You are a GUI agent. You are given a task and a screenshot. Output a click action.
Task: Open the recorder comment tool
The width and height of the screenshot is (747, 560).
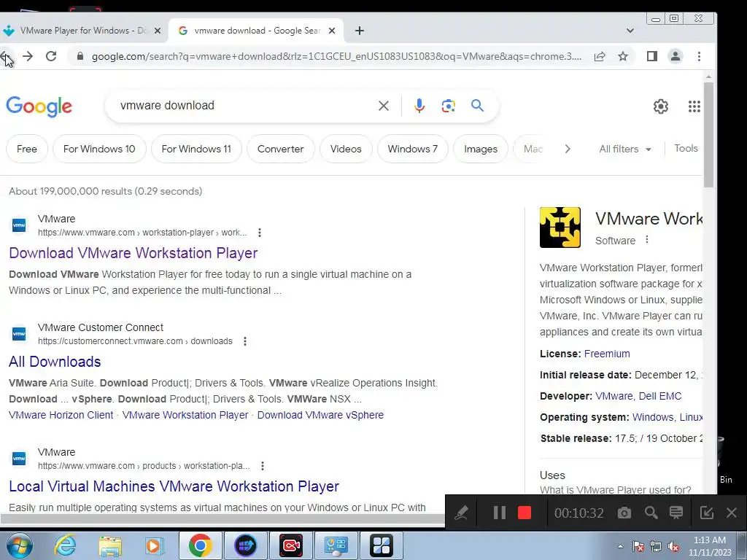(x=676, y=513)
